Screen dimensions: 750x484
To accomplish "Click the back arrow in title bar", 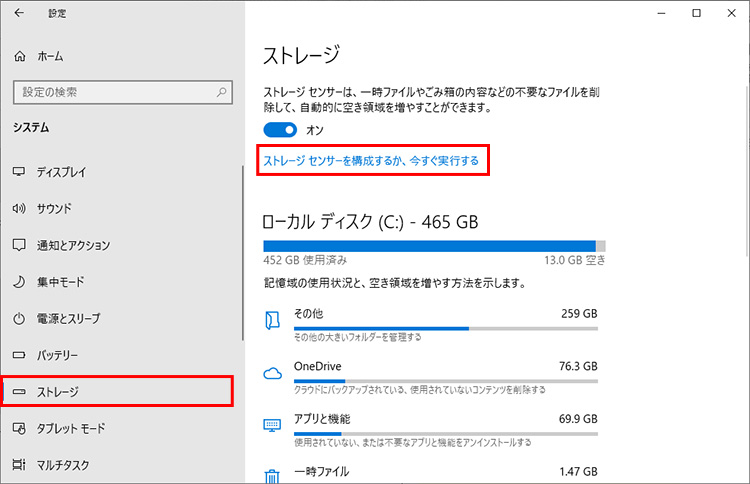I will tap(20, 14).
